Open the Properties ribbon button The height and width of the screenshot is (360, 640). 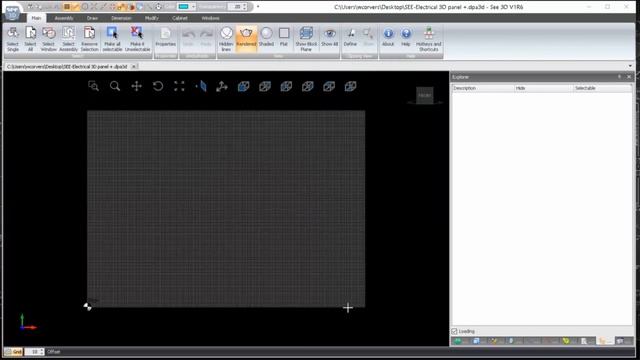coord(165,37)
